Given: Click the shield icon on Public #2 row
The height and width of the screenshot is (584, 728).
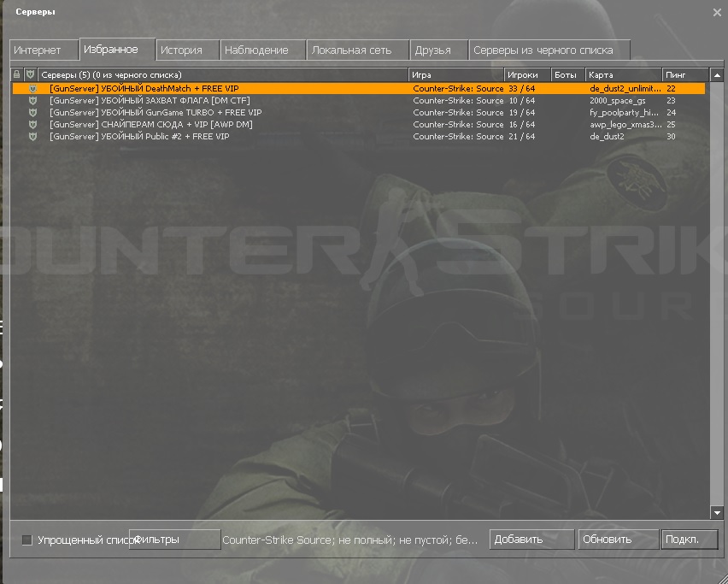Looking at the screenshot, I should (x=32, y=136).
